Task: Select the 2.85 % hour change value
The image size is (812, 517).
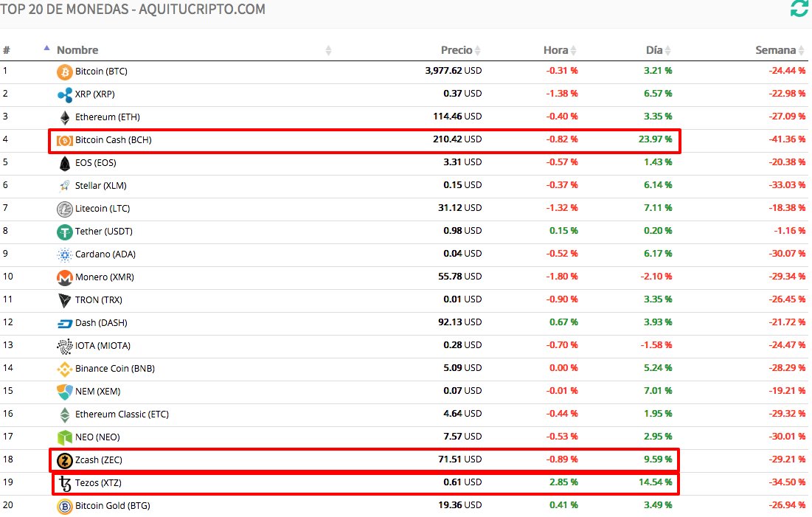Action: coord(563,482)
